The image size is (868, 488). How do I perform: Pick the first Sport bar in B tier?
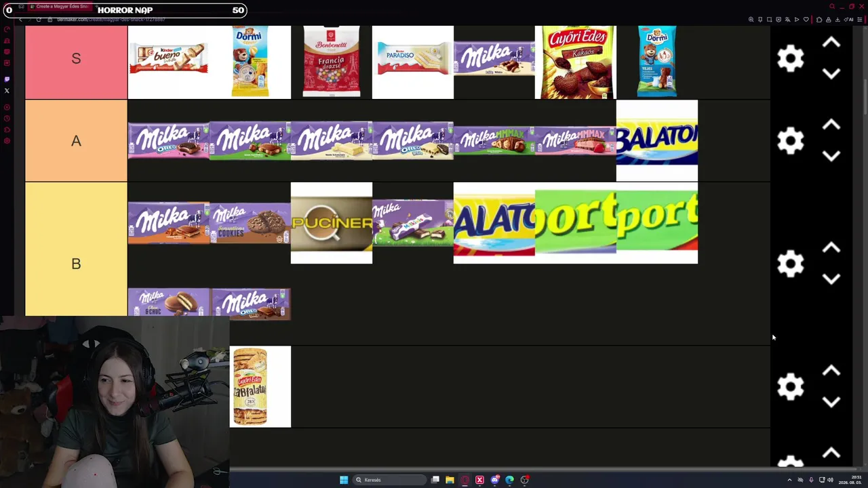pos(575,222)
